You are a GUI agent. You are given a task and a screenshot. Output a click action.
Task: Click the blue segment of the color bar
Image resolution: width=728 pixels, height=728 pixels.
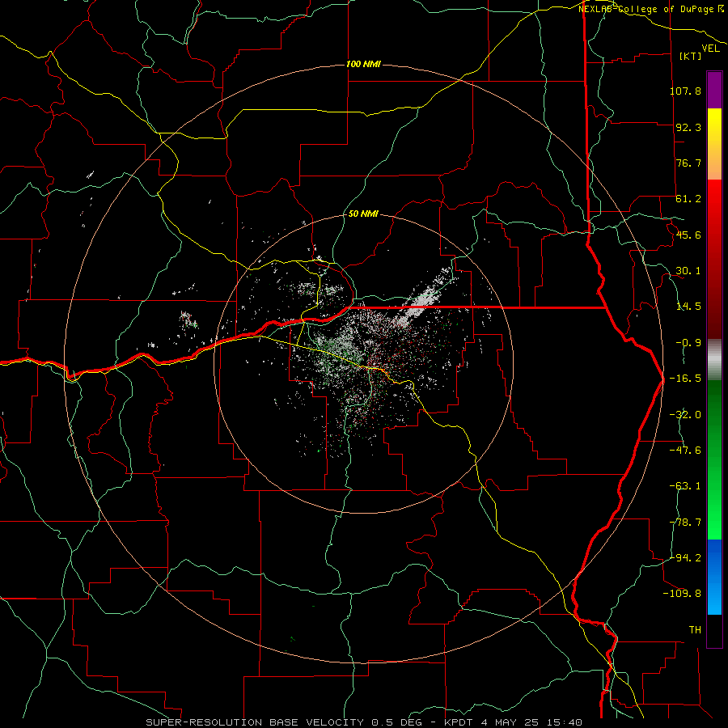714,577
